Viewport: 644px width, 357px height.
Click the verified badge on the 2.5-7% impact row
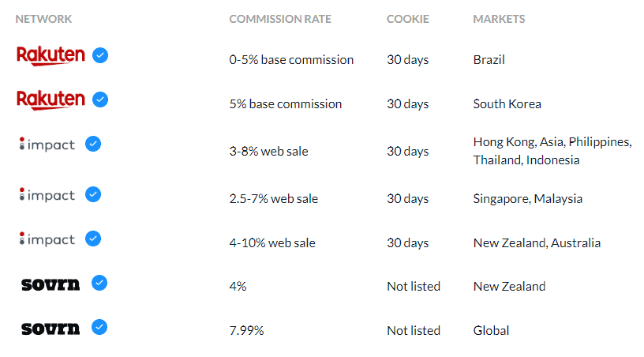tap(93, 194)
